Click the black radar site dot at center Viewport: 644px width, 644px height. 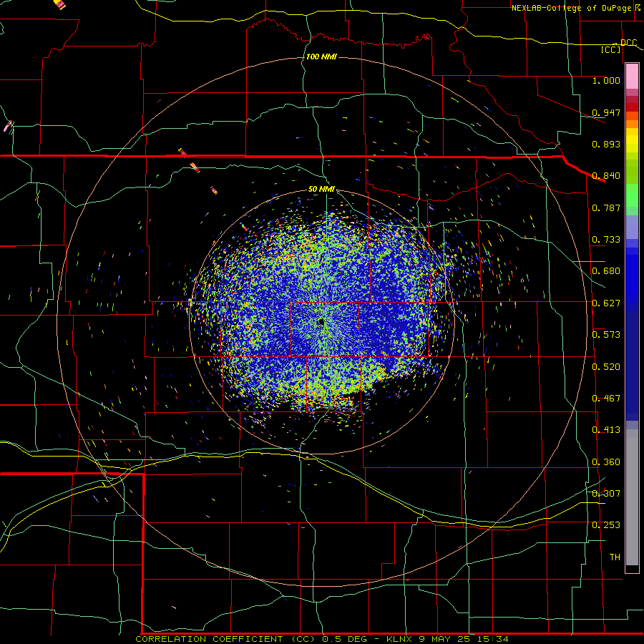click(x=321, y=322)
